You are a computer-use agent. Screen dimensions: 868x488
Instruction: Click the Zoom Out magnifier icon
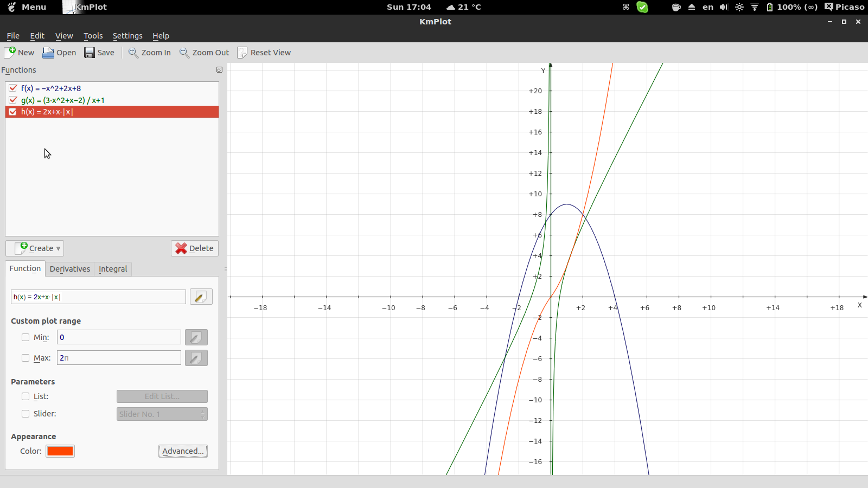[x=184, y=52]
